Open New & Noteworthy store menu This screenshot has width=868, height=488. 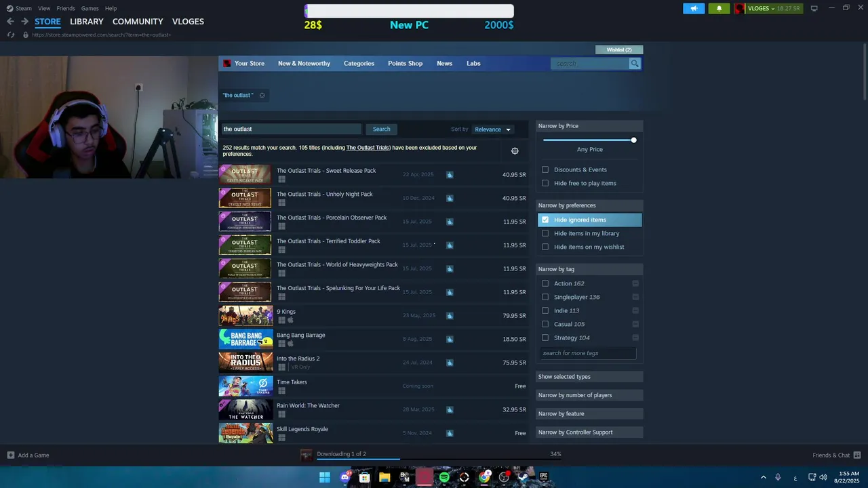(x=304, y=64)
